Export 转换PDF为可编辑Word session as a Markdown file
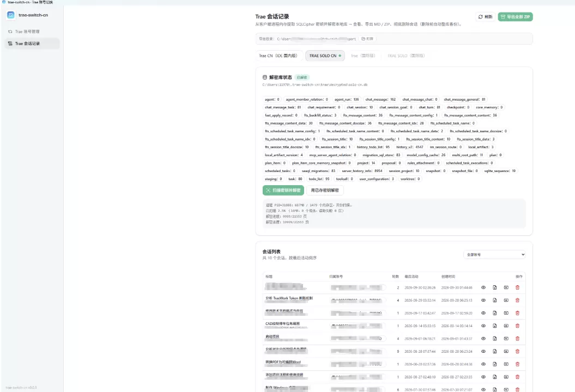Screen dimensions: 575x392 coord(495,364)
